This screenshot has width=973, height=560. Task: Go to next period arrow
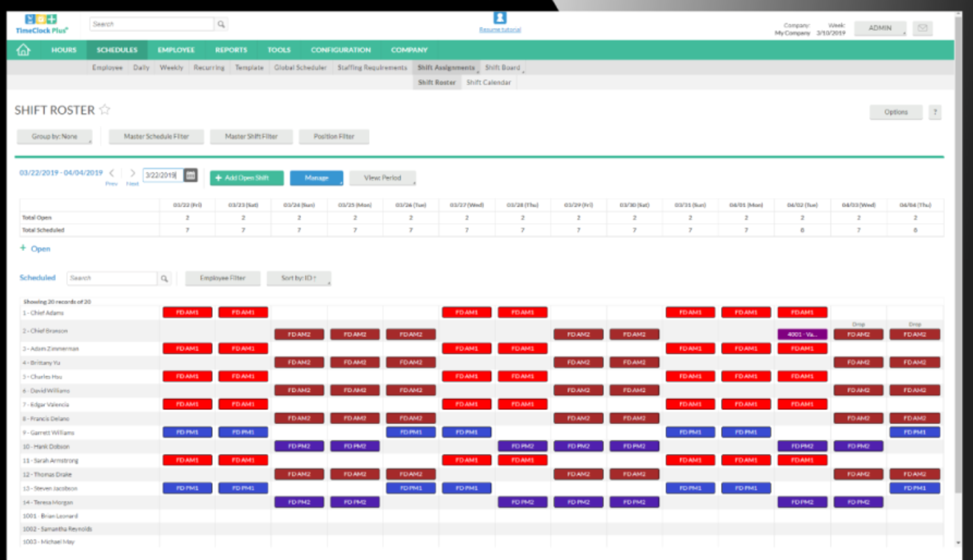point(132,173)
